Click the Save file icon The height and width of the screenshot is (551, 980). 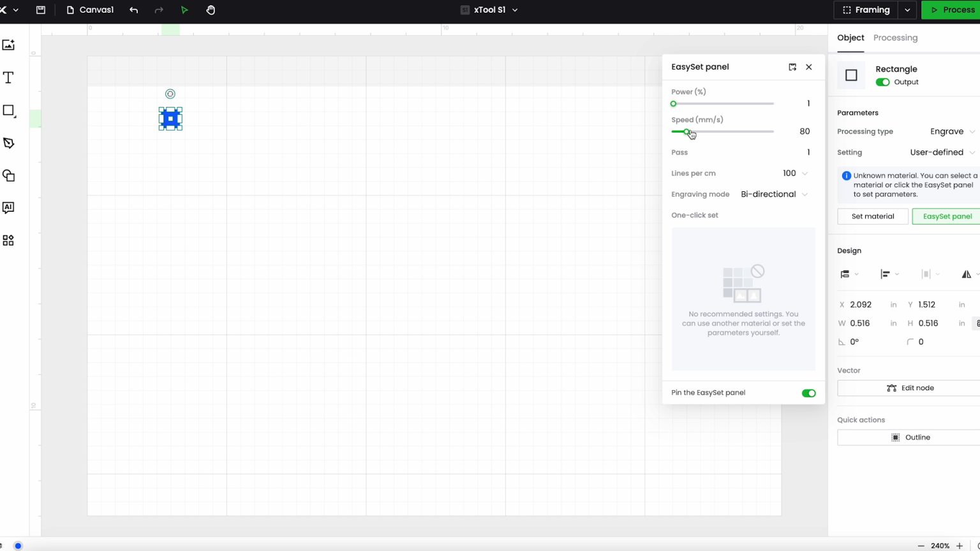click(41, 10)
